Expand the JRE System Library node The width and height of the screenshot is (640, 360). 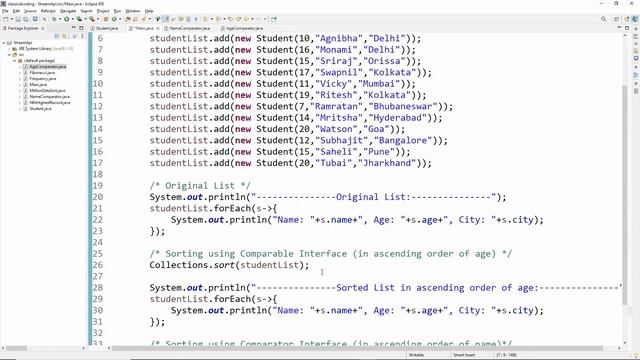9,49
